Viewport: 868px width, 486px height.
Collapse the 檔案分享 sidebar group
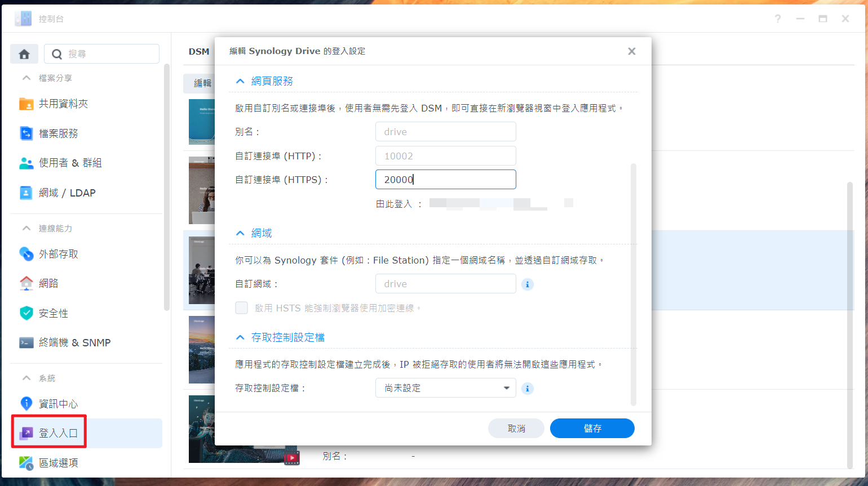26,78
